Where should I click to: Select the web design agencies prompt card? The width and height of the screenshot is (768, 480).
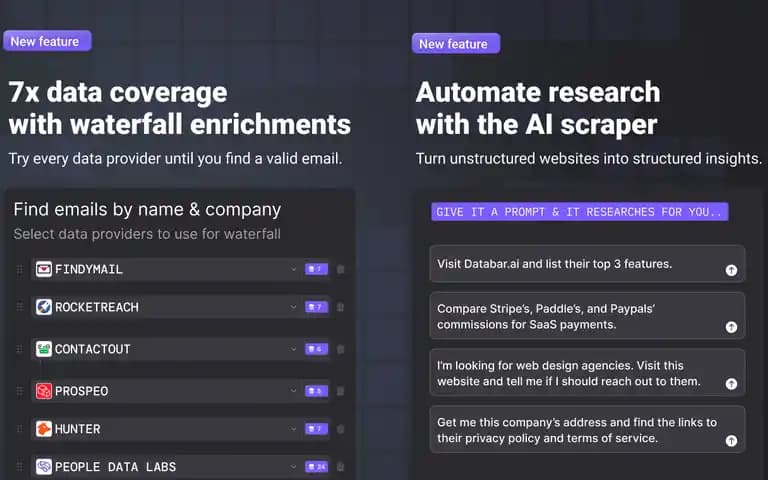click(x=587, y=373)
